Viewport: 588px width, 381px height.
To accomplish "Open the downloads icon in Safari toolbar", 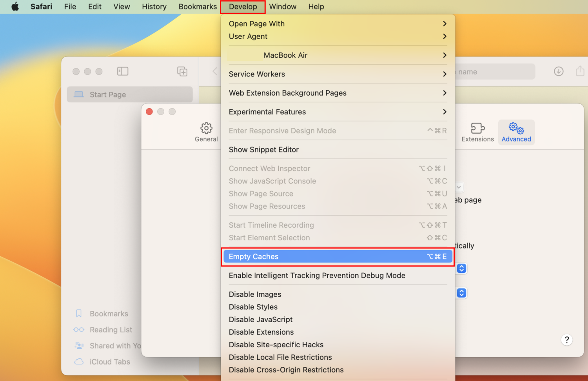I will [x=559, y=71].
